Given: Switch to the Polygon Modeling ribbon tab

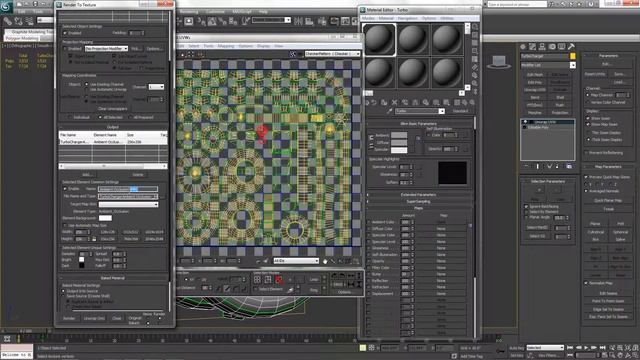Looking at the screenshot, I should click(x=22, y=38).
